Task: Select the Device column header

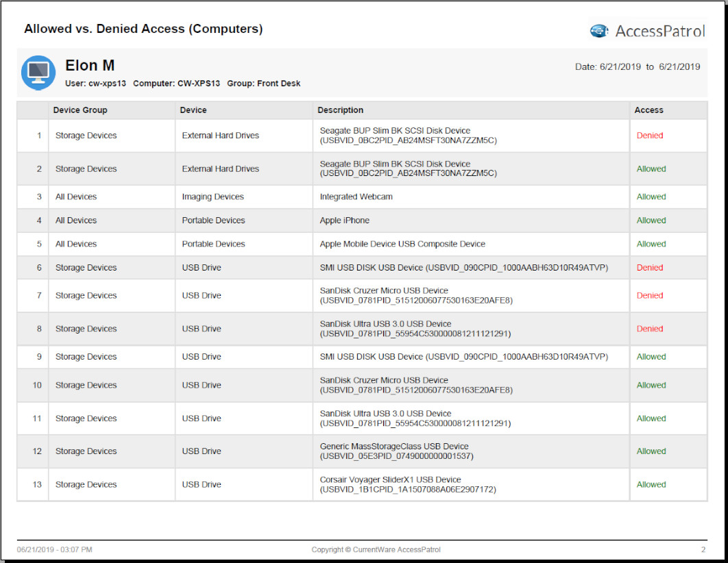Action: 193,110
